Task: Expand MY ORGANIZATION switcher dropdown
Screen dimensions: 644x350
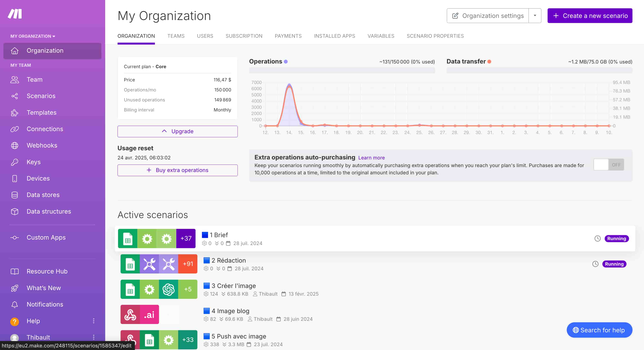Action: tap(32, 36)
